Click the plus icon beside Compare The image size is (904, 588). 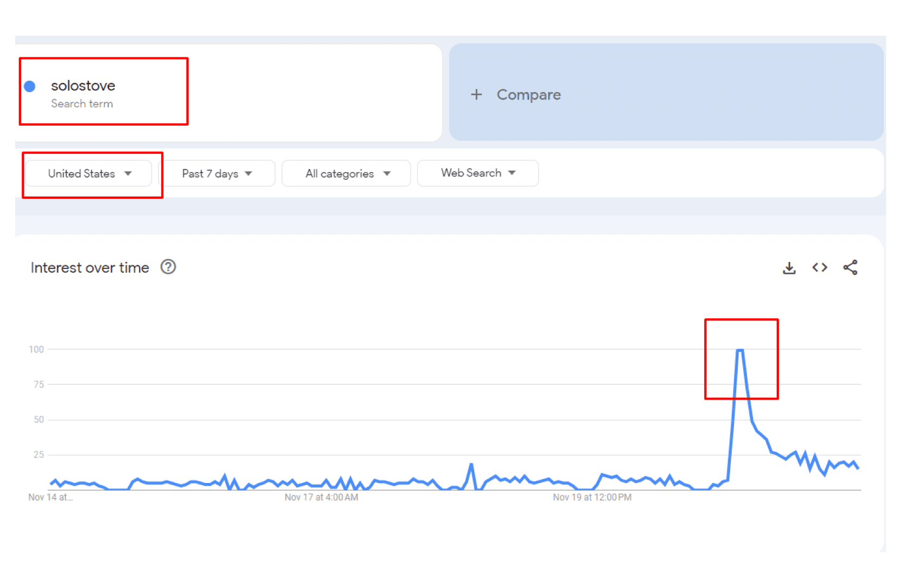[x=476, y=95]
